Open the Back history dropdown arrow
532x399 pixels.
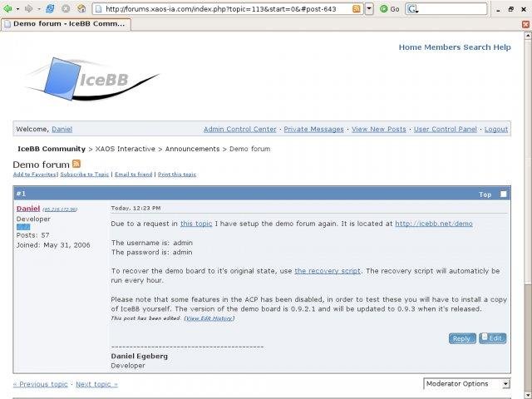(x=17, y=9)
